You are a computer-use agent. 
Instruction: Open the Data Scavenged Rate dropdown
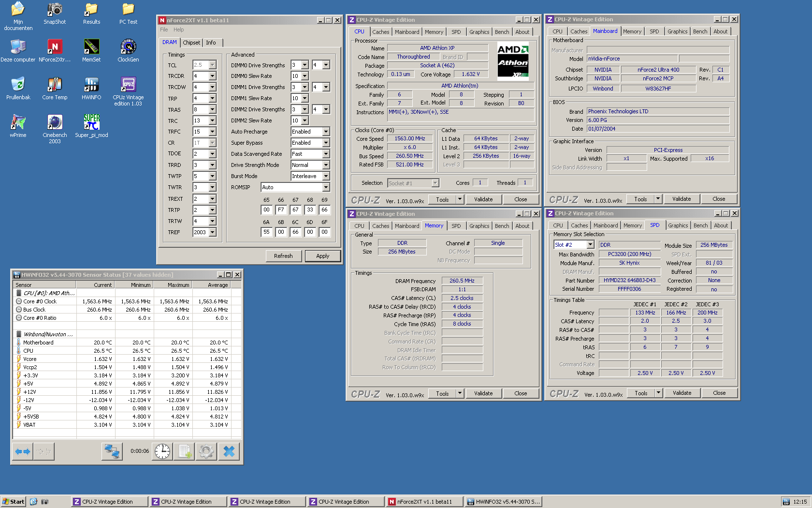tap(326, 154)
